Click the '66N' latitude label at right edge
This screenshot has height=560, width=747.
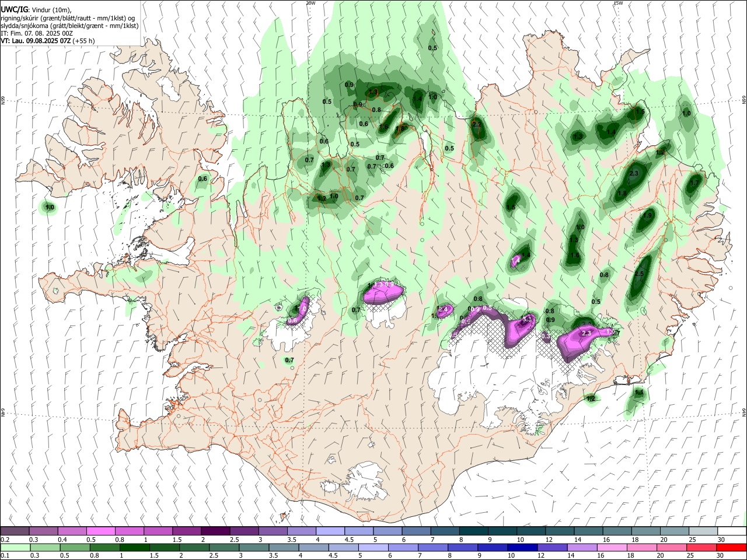point(744,101)
